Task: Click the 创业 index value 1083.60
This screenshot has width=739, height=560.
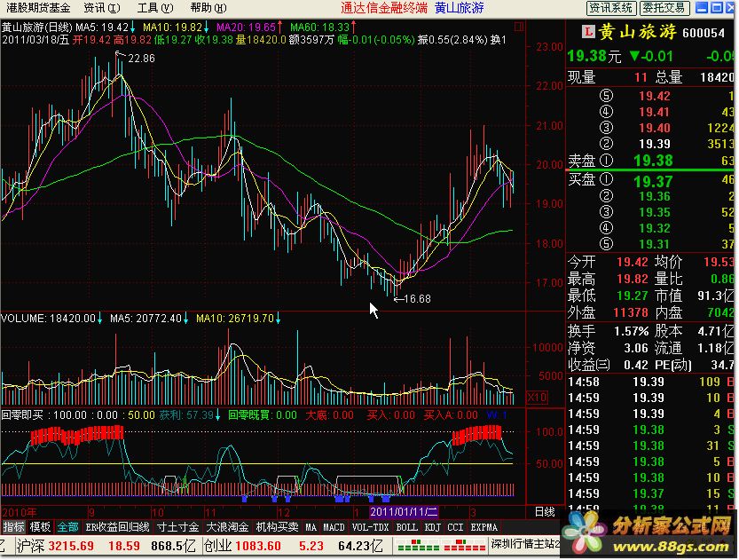Action: (258, 547)
